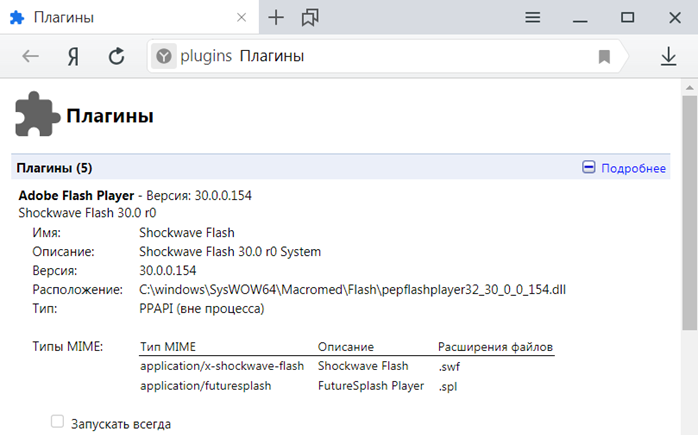Open Yandex home page button

(x=73, y=57)
